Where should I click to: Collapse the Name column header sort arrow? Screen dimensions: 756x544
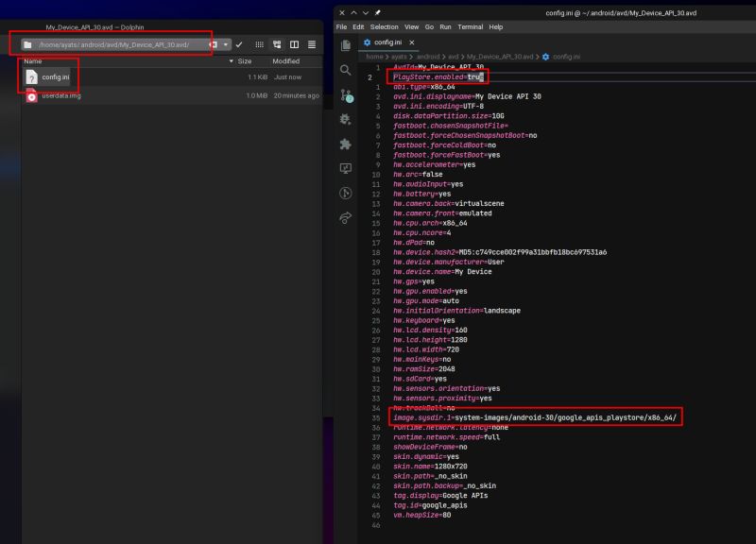[231, 59]
